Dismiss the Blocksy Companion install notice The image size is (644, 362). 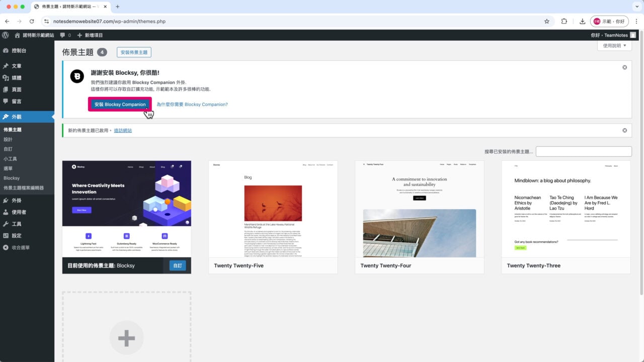(x=624, y=67)
